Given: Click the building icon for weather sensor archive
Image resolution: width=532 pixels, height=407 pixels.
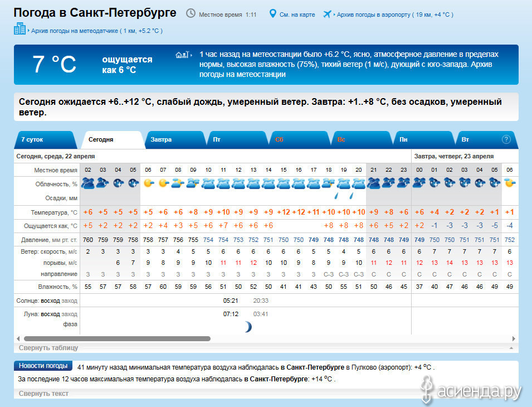Looking at the screenshot, I should 19,29.
